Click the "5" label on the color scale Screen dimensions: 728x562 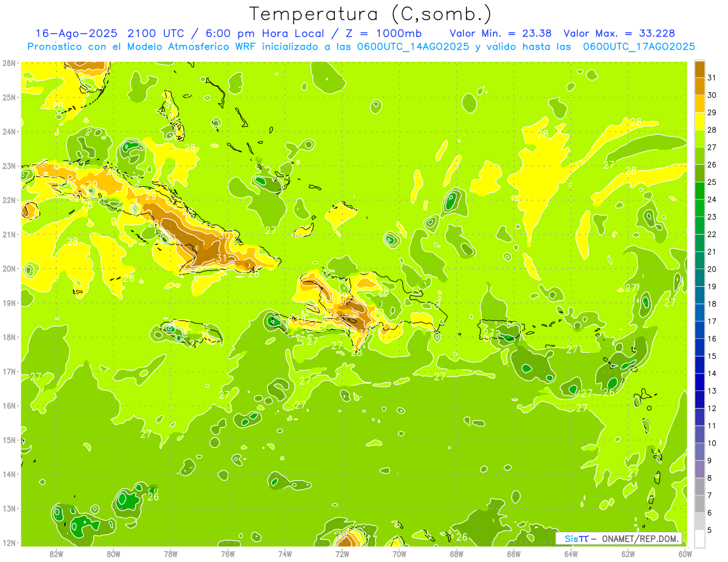(x=710, y=530)
